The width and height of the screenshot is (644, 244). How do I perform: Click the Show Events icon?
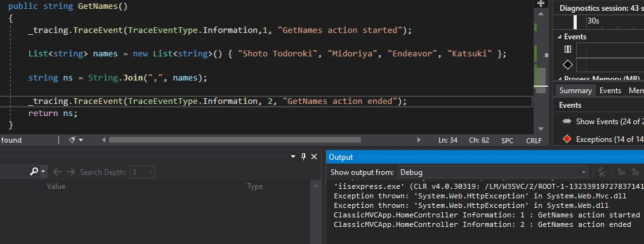point(567,122)
